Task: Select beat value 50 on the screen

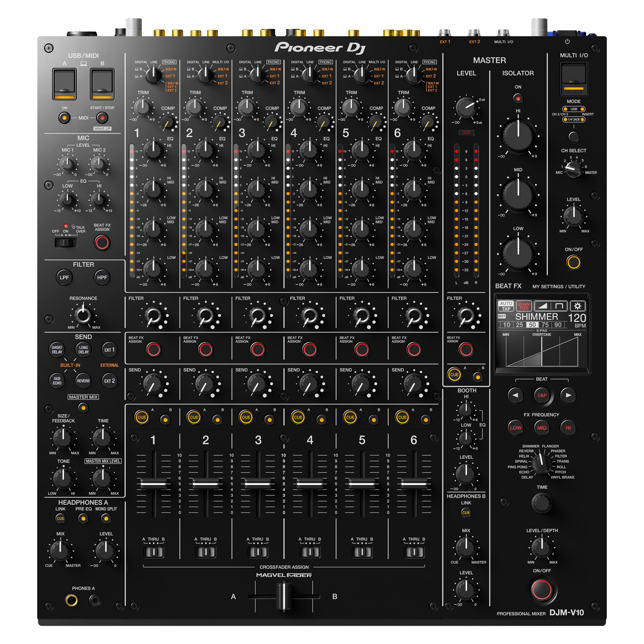Action: point(532,325)
